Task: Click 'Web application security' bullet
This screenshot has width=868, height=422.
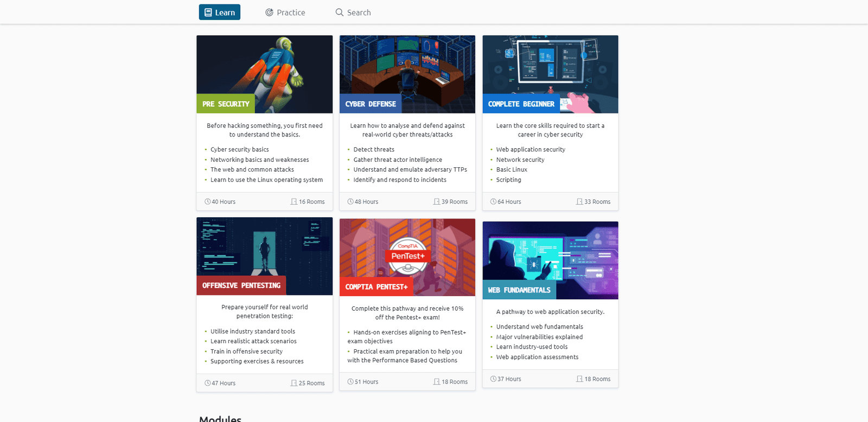Action: pos(531,149)
